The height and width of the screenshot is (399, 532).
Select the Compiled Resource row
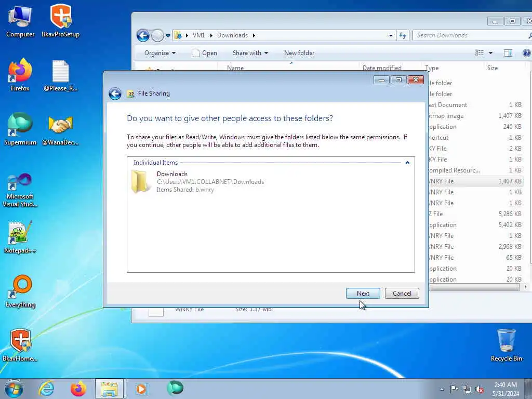476,170
